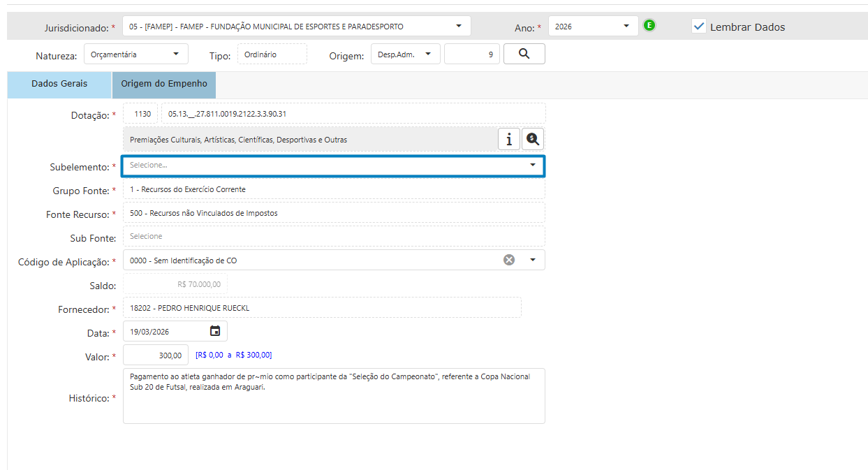This screenshot has height=470, width=868.
Task: Expand the Natureza Orçamentária dropdown
Action: [175, 54]
